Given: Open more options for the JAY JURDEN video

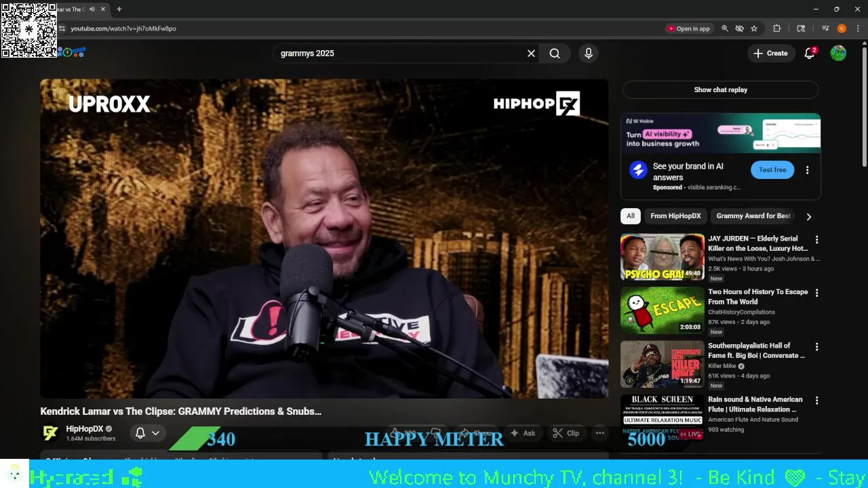Looking at the screenshot, I should pyautogui.click(x=816, y=240).
